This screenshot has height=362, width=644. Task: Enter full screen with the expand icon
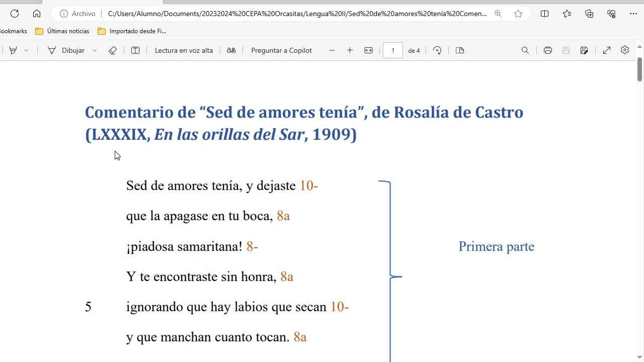tap(606, 50)
